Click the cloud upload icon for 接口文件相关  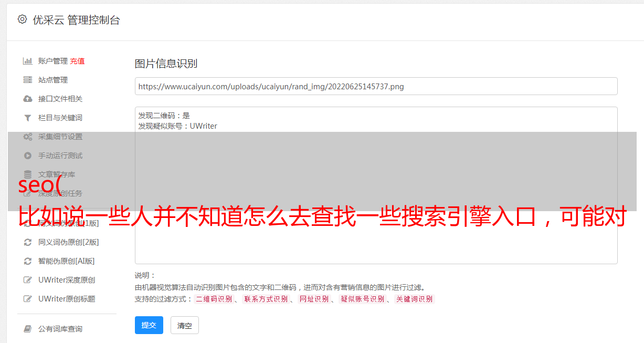click(28, 99)
